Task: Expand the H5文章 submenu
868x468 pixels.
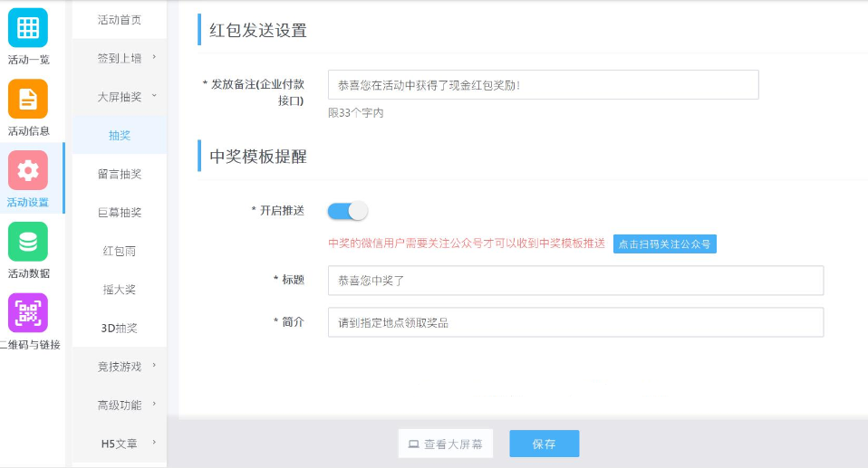Action: pos(119,444)
